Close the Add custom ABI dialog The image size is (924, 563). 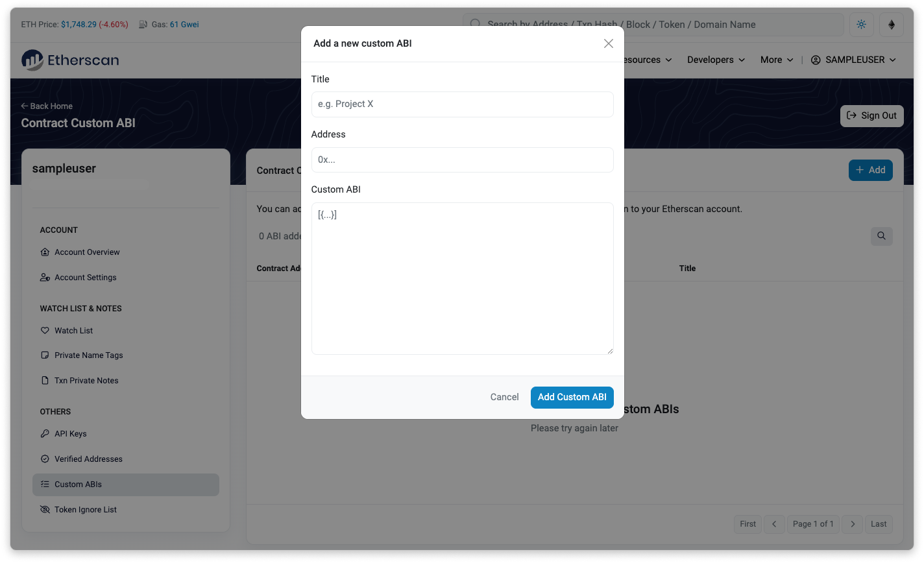coord(608,43)
